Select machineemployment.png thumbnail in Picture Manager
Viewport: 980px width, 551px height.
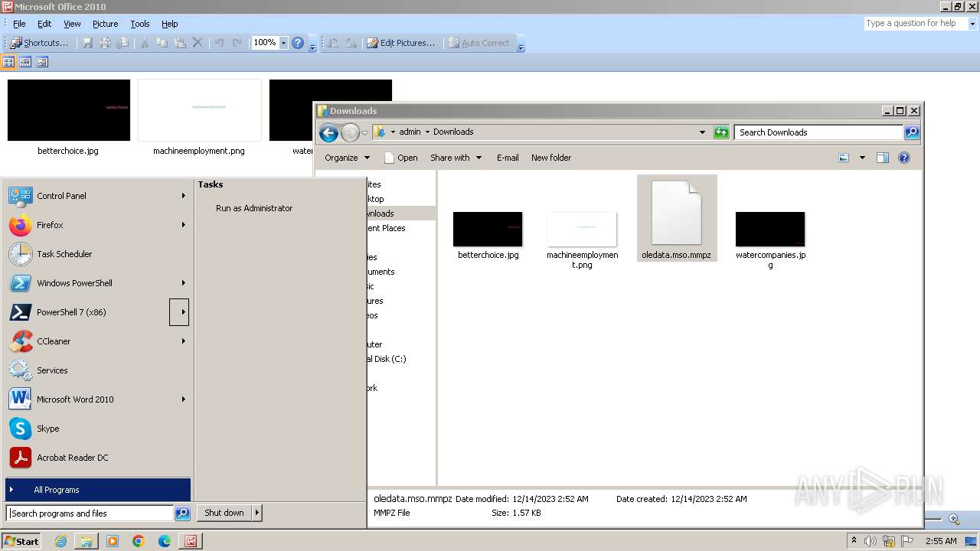tap(200, 110)
